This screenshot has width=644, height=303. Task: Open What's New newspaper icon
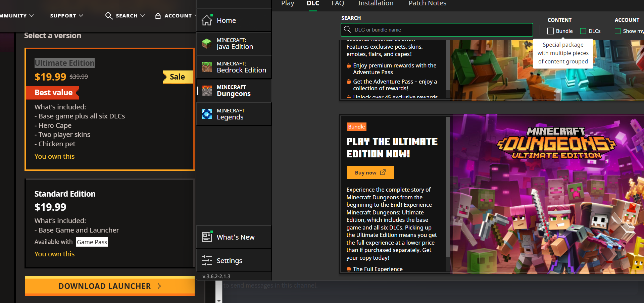[207, 237]
